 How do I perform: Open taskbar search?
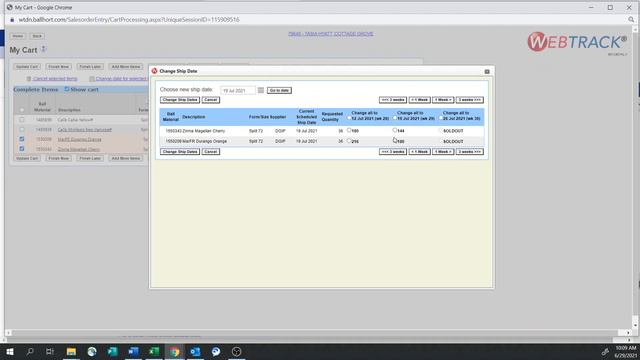click(30, 351)
